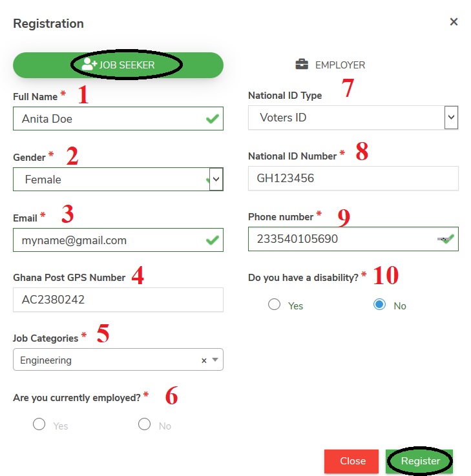Clear Engineering selection with the x icon
The height and width of the screenshot is (476, 471).
pos(204,360)
